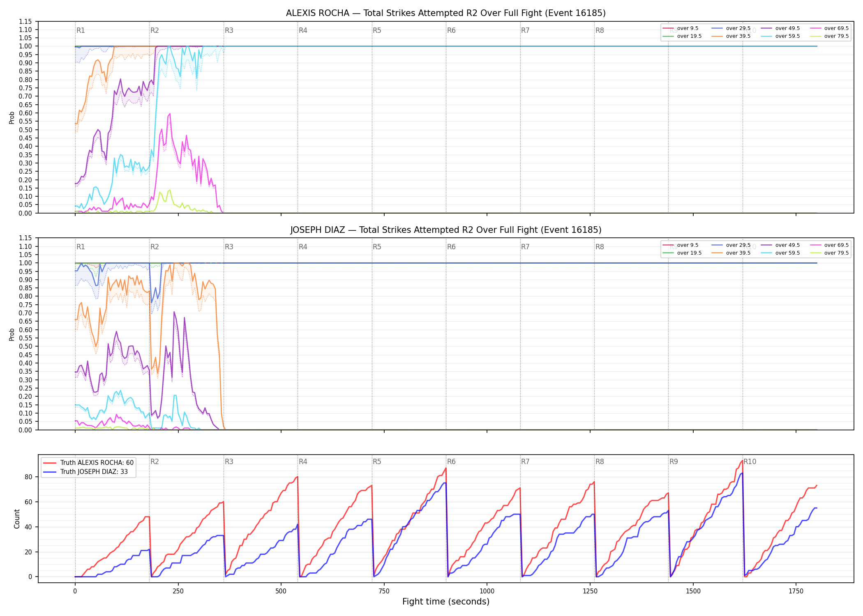
Task: Pick 'over 69.5' in the Joseph Diaz legend
Action: [x=829, y=245]
